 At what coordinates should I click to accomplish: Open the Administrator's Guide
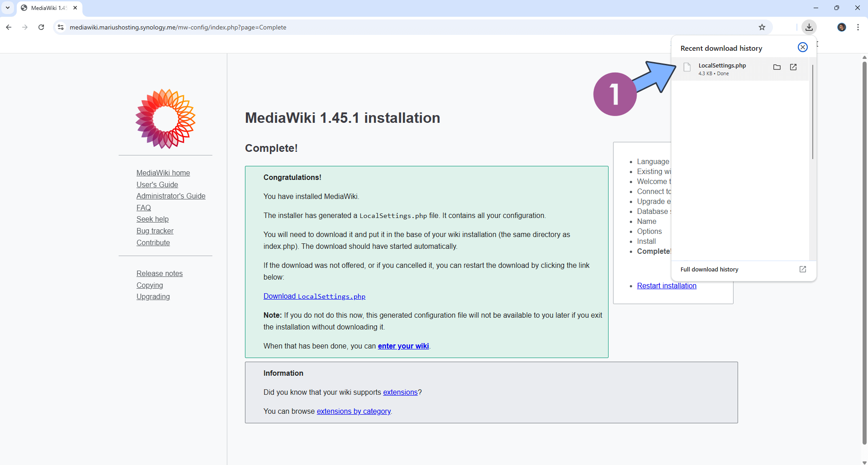(x=171, y=196)
